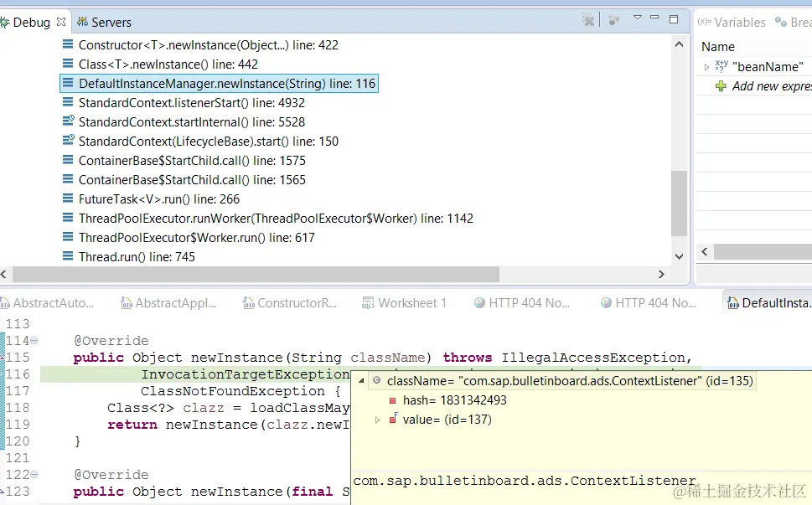Screen dimensions: 812x505
Task: Select StandardContext.listenerStart() line 4932 frame
Action: (x=192, y=103)
